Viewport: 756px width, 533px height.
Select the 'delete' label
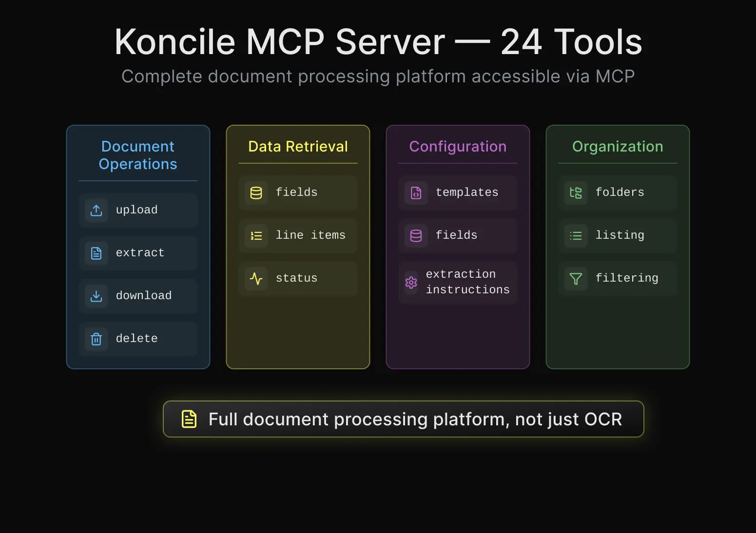137,339
